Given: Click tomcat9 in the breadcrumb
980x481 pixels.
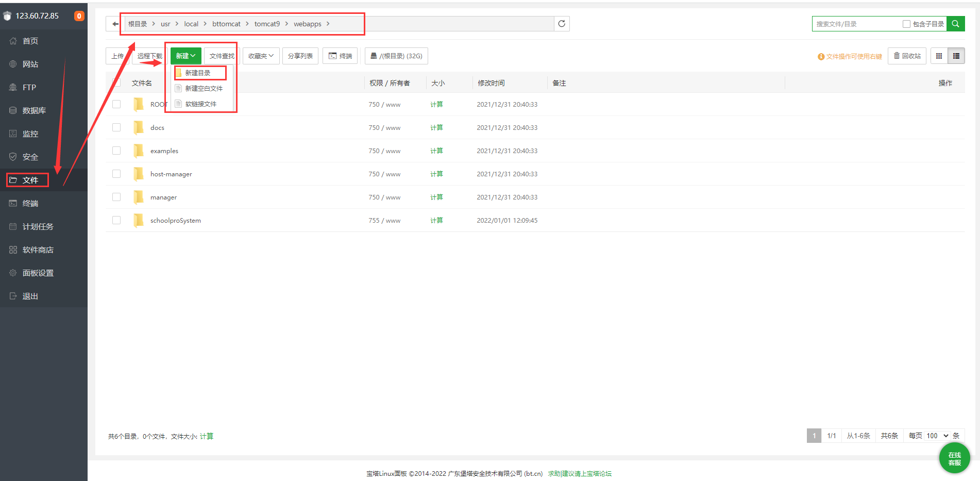Looking at the screenshot, I should pyautogui.click(x=267, y=24).
